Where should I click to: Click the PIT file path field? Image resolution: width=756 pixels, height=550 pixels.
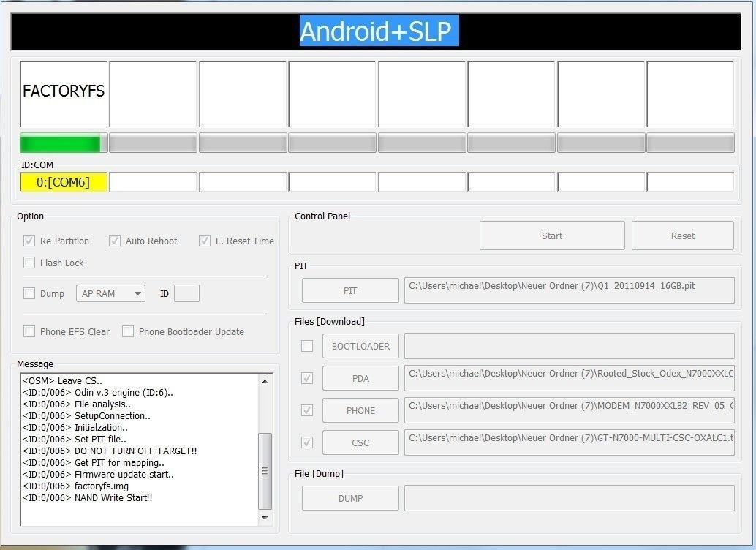point(570,290)
